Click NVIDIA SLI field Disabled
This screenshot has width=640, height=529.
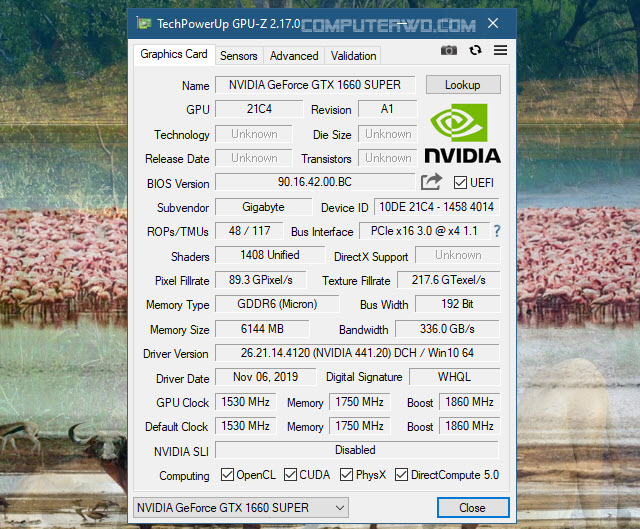[357, 450]
